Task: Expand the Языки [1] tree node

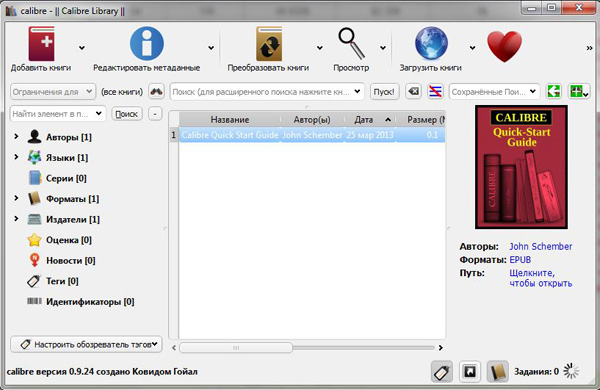Action: (16, 157)
